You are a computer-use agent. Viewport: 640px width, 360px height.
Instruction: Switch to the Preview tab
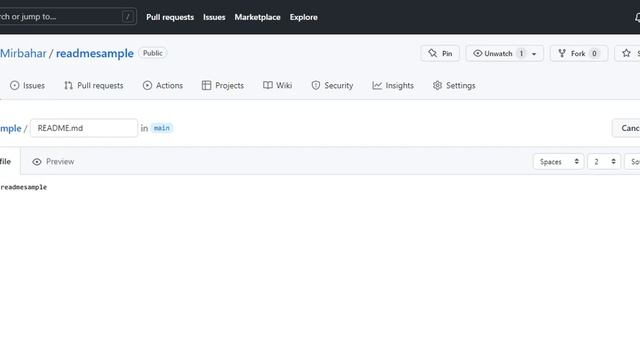(x=53, y=162)
